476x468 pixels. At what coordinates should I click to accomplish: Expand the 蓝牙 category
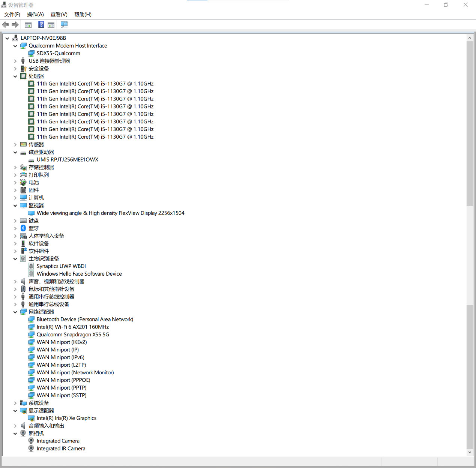15,228
